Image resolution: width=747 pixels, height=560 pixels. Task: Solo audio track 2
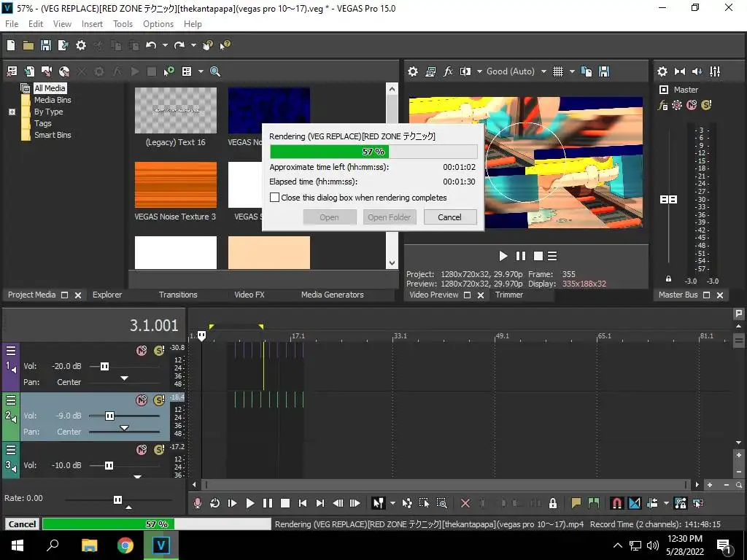coord(159,400)
